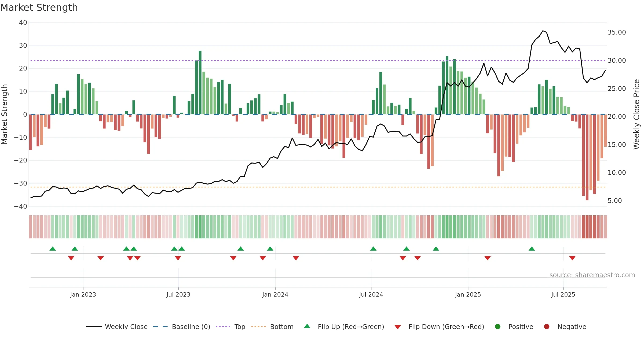This screenshot has height=362, width=644.
Task: Toggle Flip Up (Red→Green) legend entry
Action: pyautogui.click(x=344, y=327)
